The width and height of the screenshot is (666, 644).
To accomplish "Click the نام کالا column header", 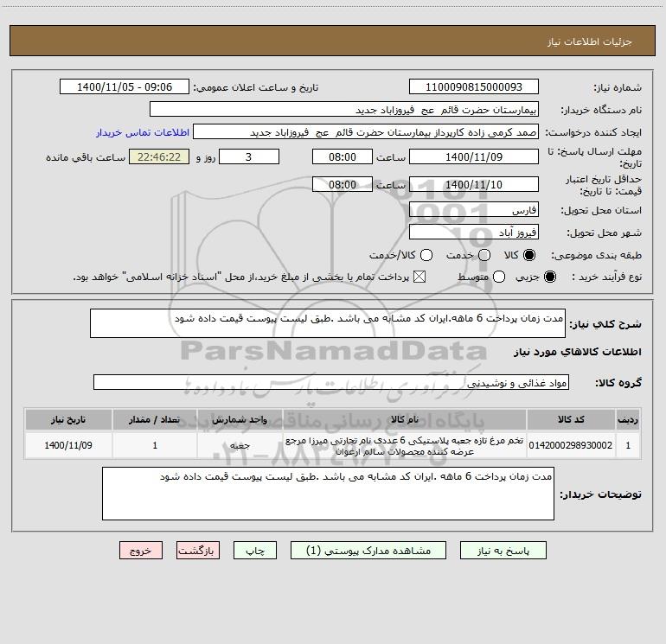I will click(x=405, y=419).
